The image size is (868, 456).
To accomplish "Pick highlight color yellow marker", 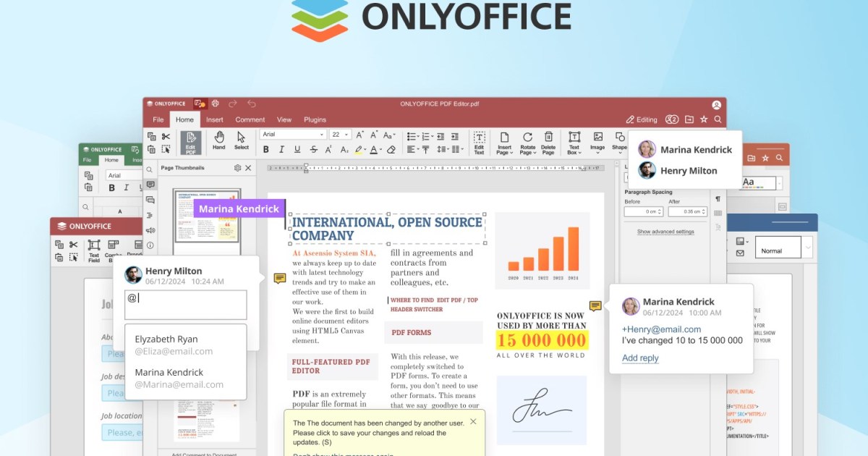I will point(358,150).
